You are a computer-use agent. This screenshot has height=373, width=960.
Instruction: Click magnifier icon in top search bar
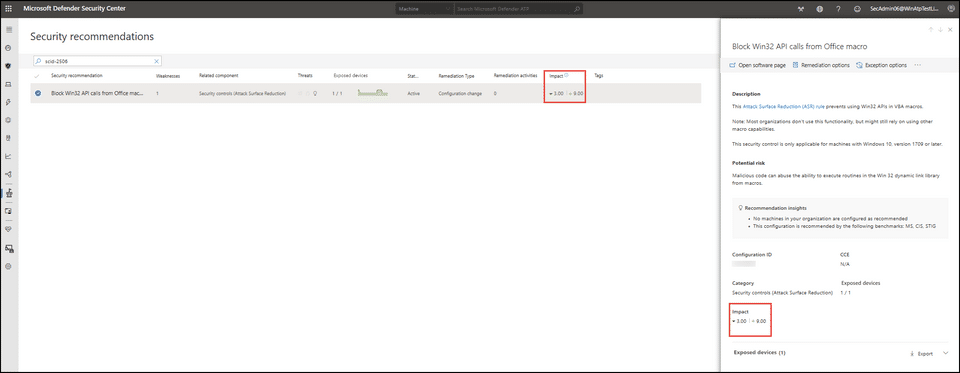pos(577,9)
